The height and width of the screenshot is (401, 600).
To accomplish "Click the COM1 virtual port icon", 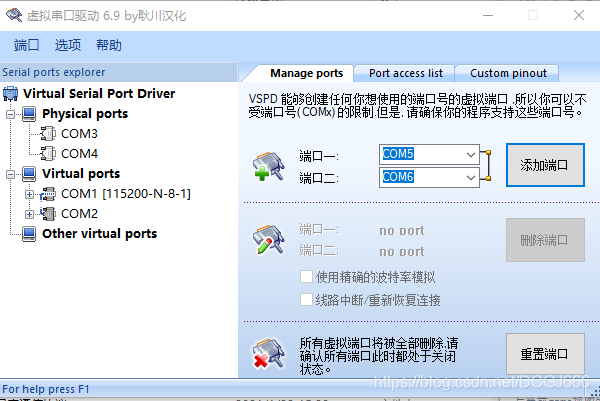I will pyautogui.click(x=48, y=194).
